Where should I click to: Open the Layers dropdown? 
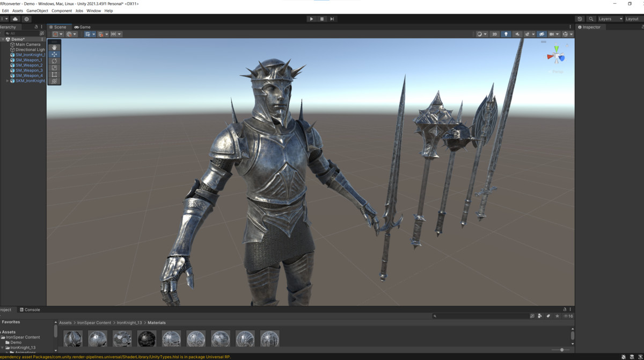(x=610, y=19)
